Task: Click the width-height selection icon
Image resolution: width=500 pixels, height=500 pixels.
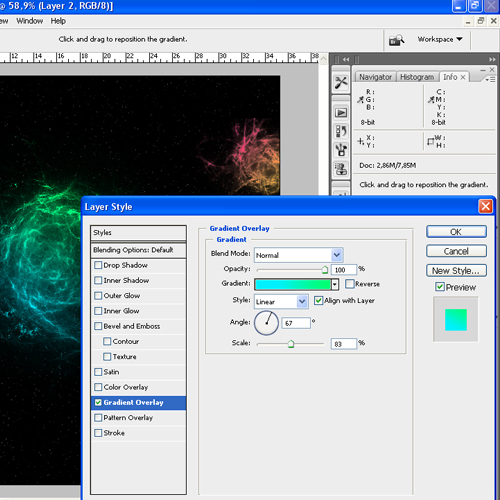Action: (x=431, y=142)
